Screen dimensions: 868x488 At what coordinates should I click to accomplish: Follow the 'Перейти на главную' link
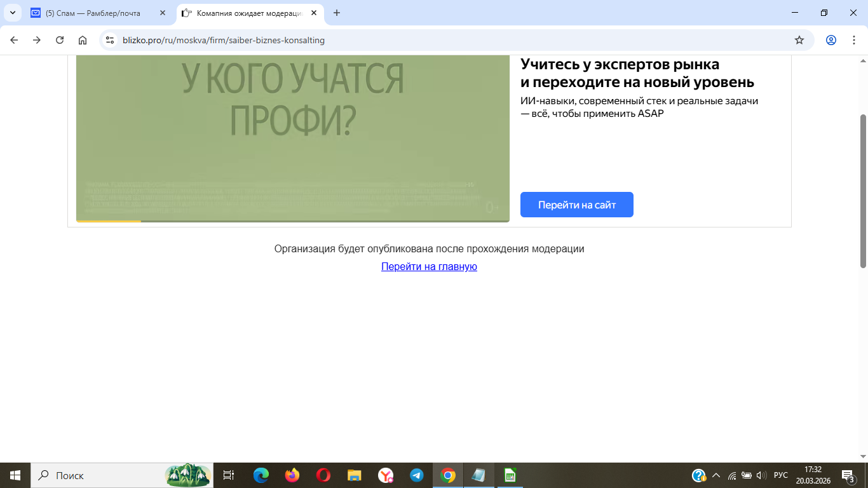(429, 267)
